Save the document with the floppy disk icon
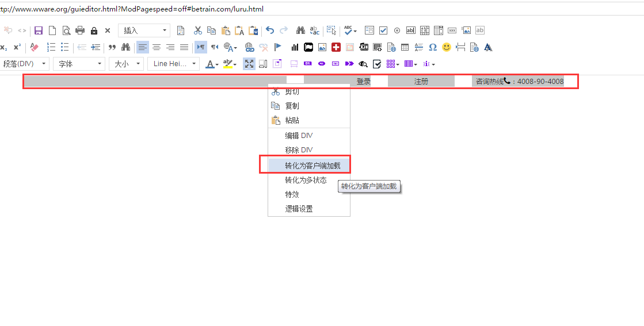Screen dimensions: 644x326 pyautogui.click(x=39, y=30)
